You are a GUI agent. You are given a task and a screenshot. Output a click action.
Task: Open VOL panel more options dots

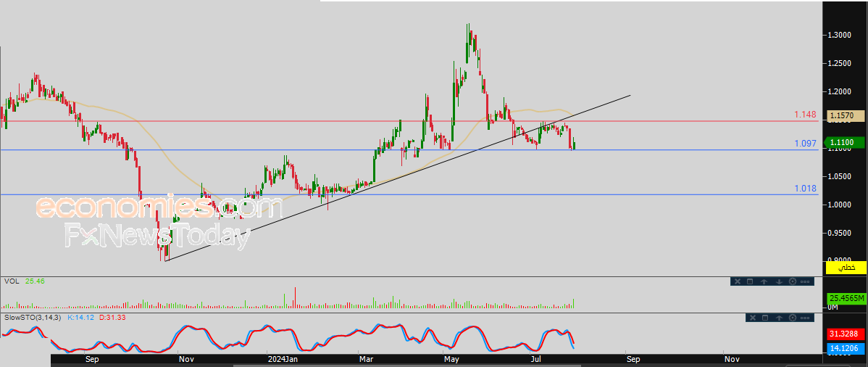[806, 281]
